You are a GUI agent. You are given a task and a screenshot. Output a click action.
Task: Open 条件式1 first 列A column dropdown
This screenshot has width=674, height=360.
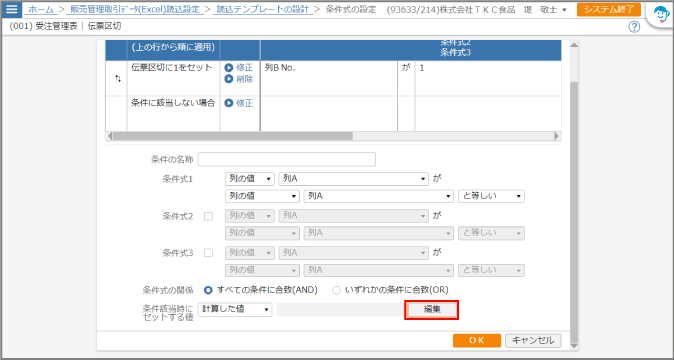tap(354, 179)
